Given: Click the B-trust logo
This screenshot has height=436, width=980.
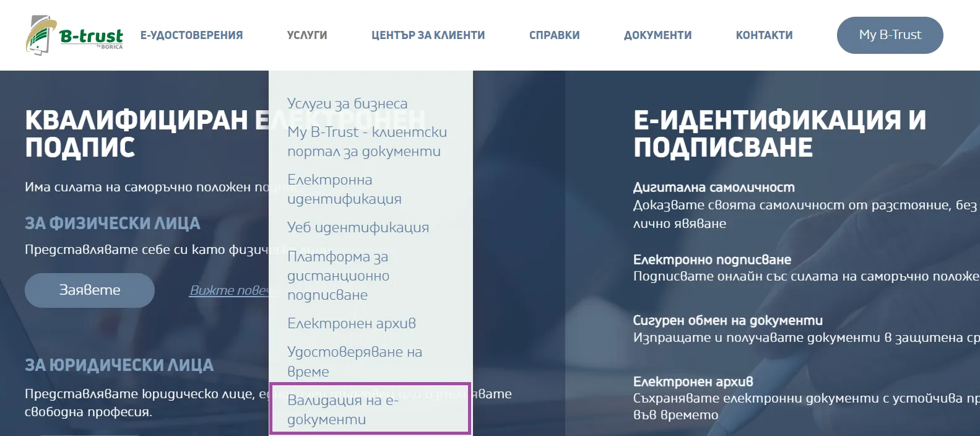Looking at the screenshot, I should (x=74, y=35).
